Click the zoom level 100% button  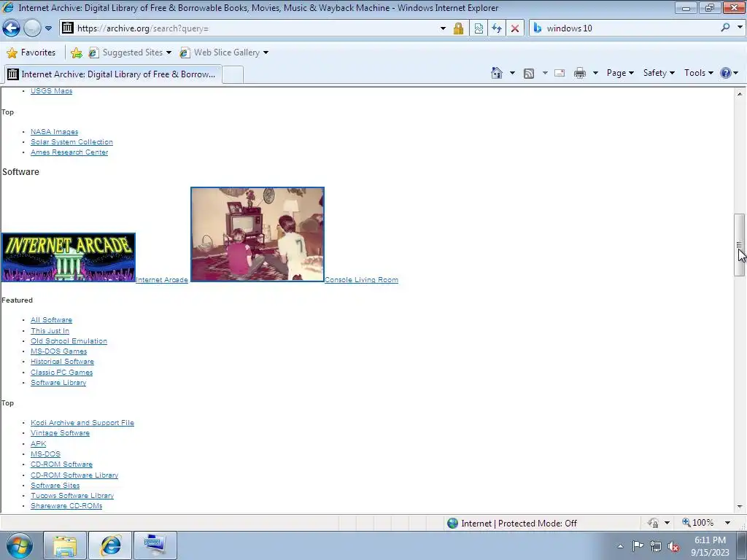coord(698,523)
